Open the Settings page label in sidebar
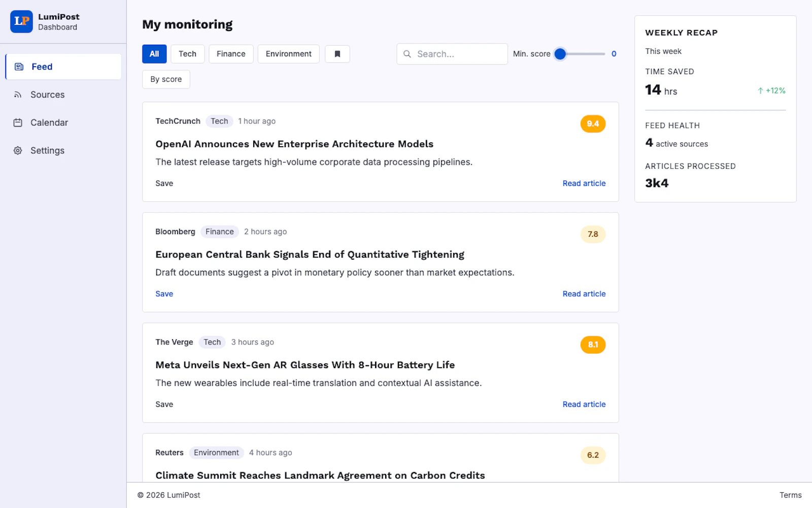 tap(47, 150)
